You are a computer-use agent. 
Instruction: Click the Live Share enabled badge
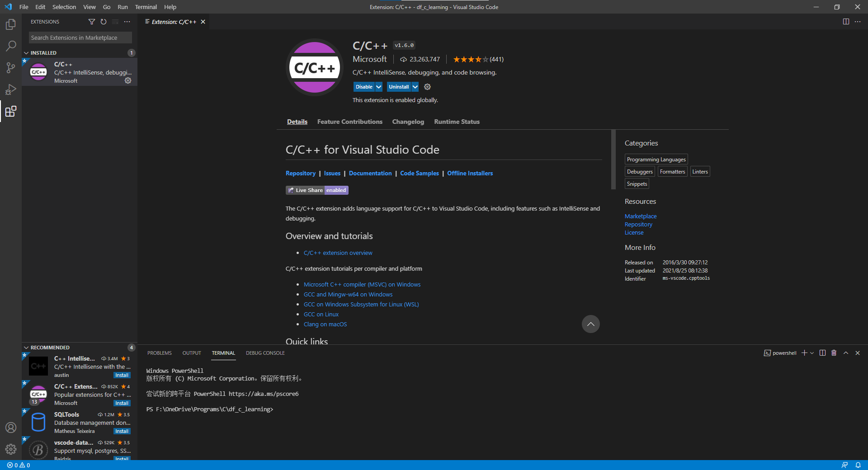pyautogui.click(x=317, y=190)
